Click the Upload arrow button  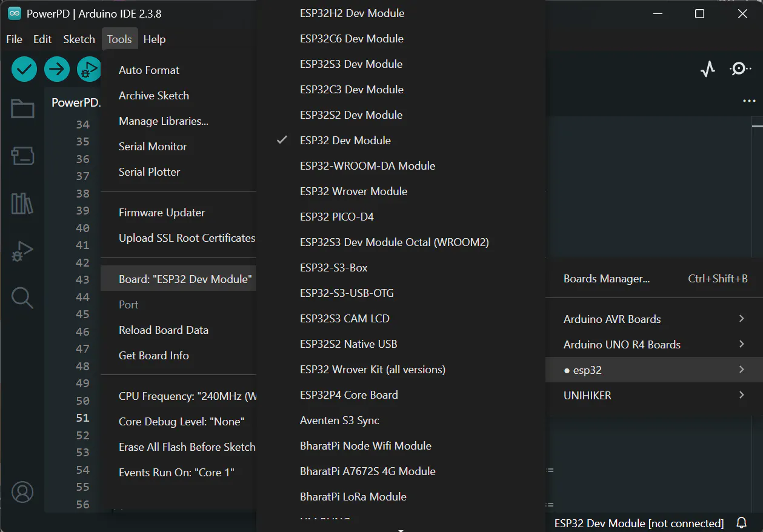pos(57,69)
